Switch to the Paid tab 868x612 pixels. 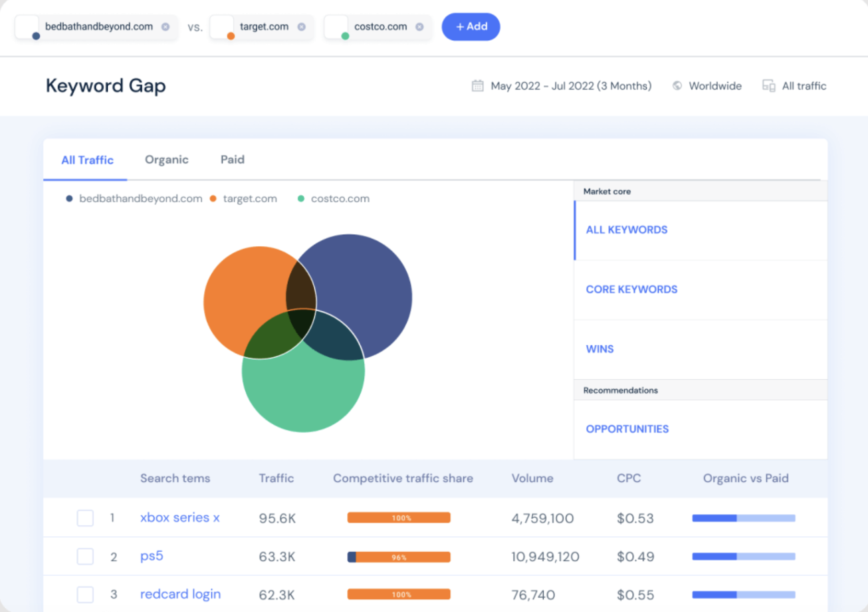tap(232, 159)
